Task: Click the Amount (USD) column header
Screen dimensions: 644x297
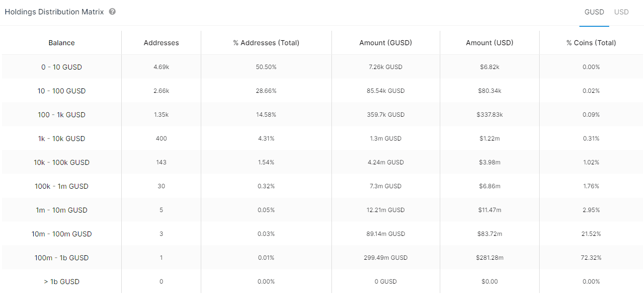Action: click(489, 43)
